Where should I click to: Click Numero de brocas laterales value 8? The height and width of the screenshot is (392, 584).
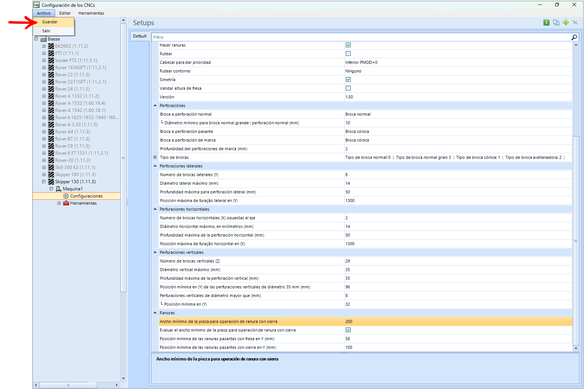(458, 175)
